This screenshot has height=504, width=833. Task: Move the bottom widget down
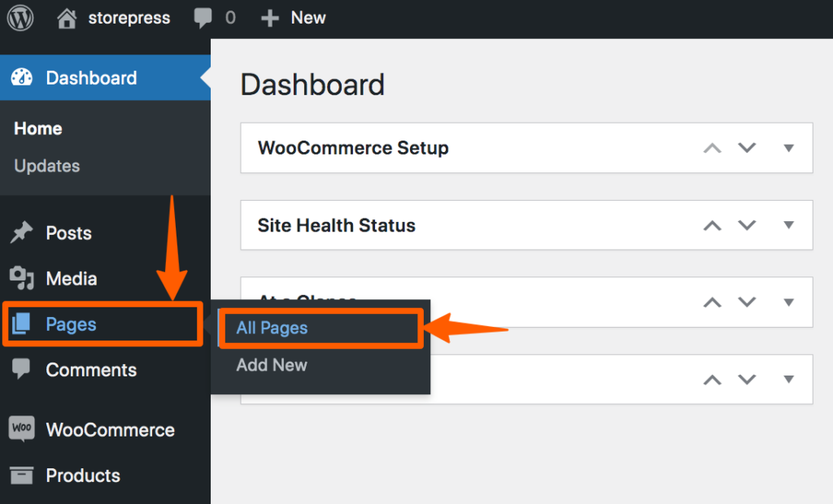click(x=747, y=379)
